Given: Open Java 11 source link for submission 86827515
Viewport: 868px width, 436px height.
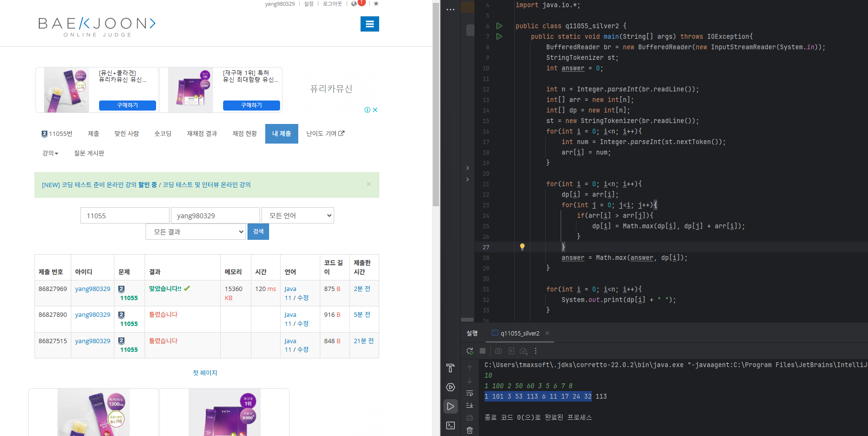Looking at the screenshot, I should point(290,345).
